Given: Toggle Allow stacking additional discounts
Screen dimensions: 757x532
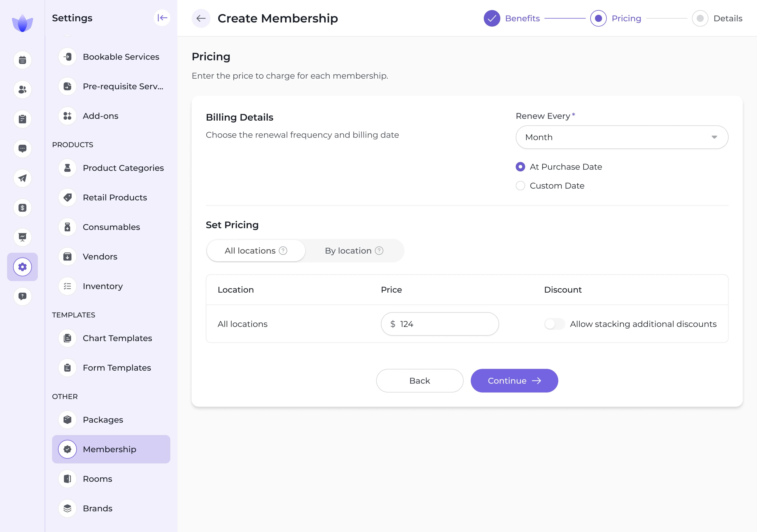Looking at the screenshot, I should 554,324.
